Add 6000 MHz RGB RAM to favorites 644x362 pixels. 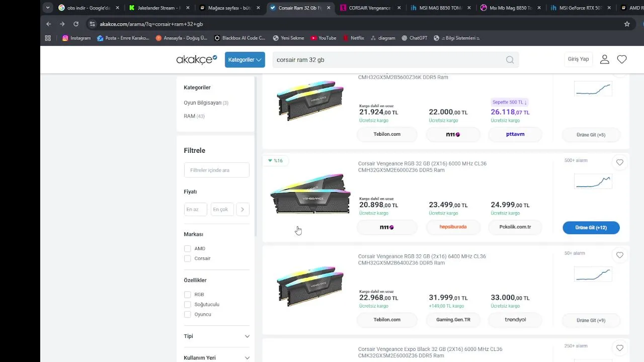pyautogui.click(x=620, y=162)
